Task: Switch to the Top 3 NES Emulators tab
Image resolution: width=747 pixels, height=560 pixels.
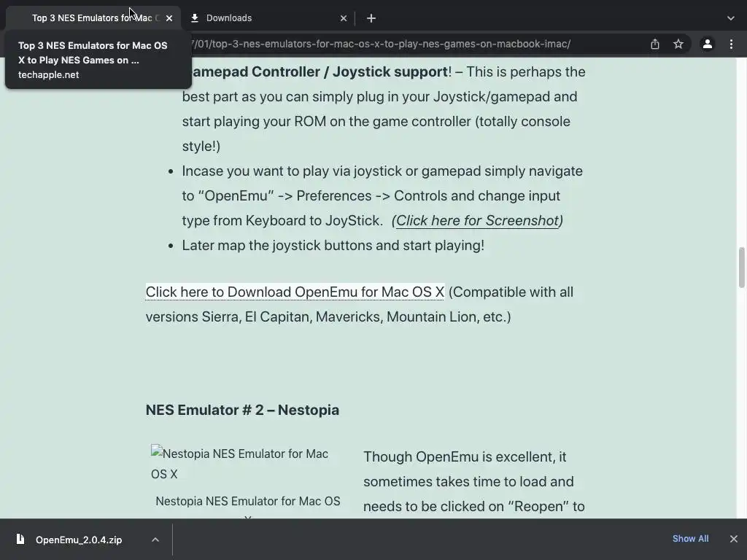Action: coord(93,18)
